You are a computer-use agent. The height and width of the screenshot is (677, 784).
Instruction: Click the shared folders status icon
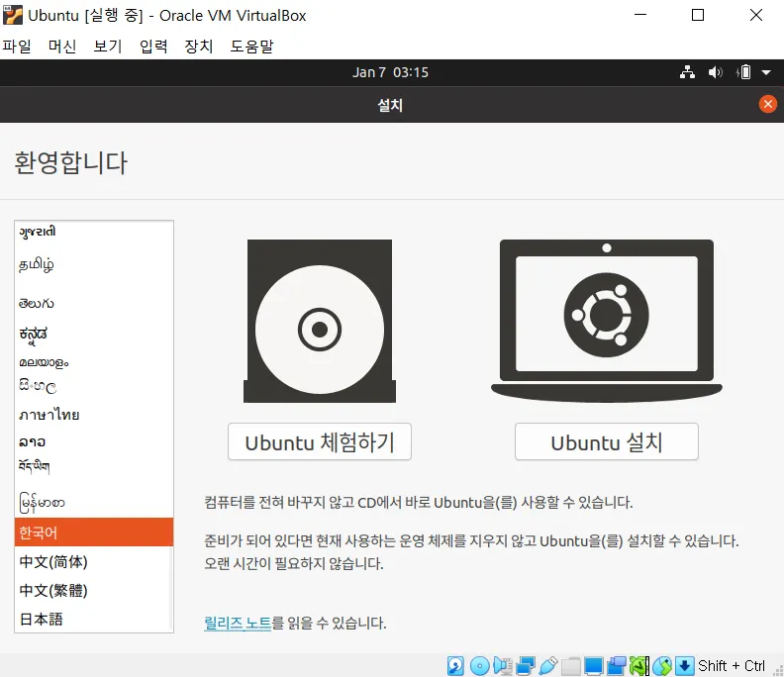click(570, 666)
